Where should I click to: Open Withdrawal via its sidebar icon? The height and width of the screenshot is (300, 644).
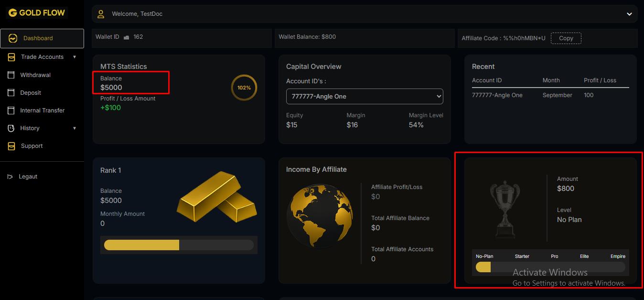[x=11, y=75]
